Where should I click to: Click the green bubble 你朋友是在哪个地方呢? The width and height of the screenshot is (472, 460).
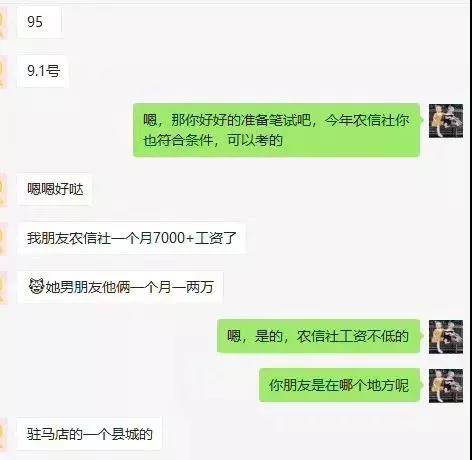click(339, 385)
